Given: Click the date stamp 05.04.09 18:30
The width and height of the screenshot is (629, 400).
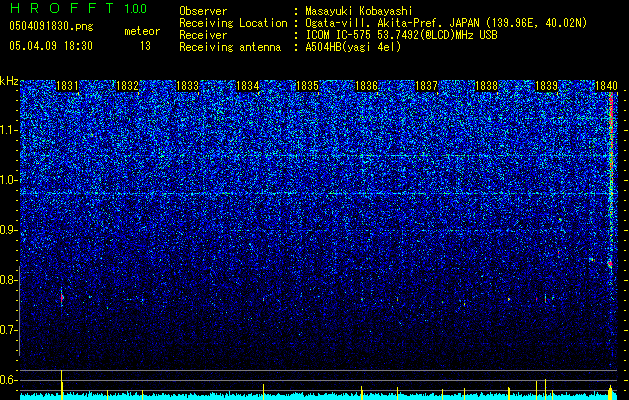Looking at the screenshot, I should click(x=51, y=46).
